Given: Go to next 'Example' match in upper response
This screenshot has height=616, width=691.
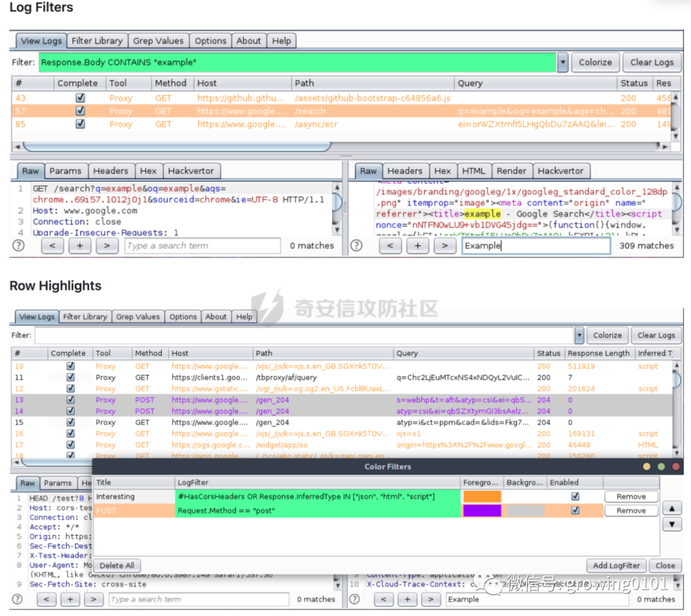Looking at the screenshot, I should 445,246.
